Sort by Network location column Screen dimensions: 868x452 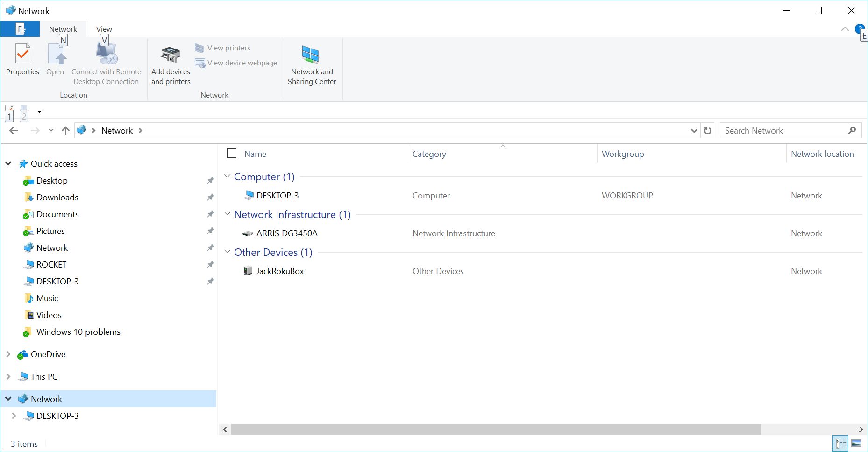click(x=822, y=154)
